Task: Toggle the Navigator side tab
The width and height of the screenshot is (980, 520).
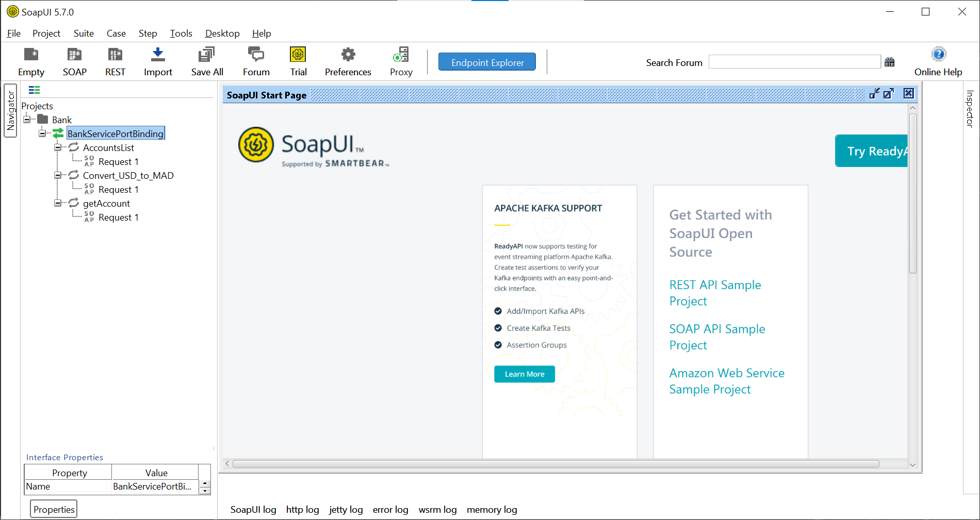Action: tap(10, 111)
